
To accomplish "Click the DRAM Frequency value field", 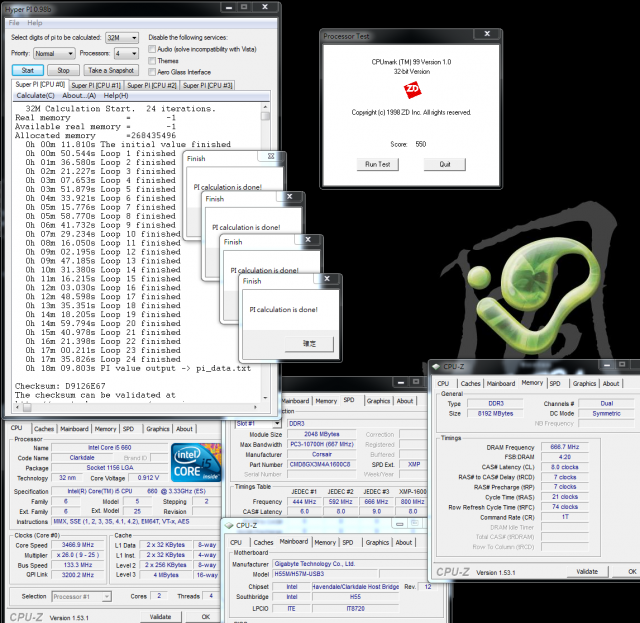I will pyautogui.click(x=565, y=447).
